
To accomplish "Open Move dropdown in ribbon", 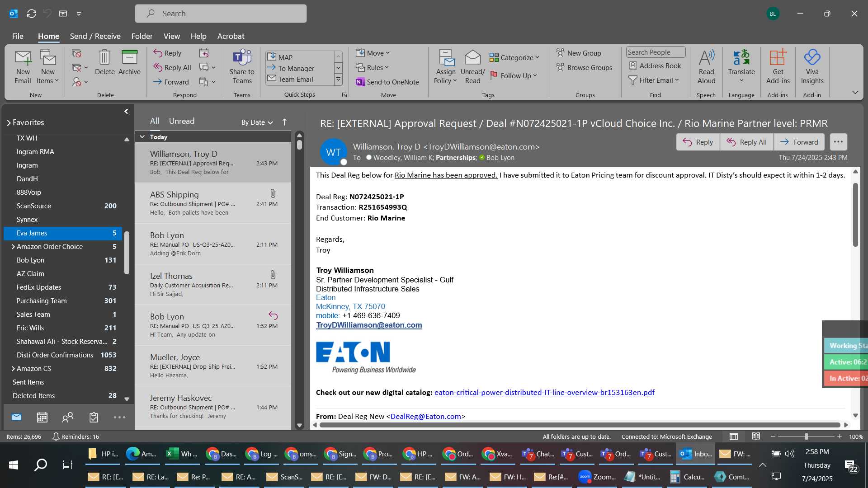I will 373,53.
